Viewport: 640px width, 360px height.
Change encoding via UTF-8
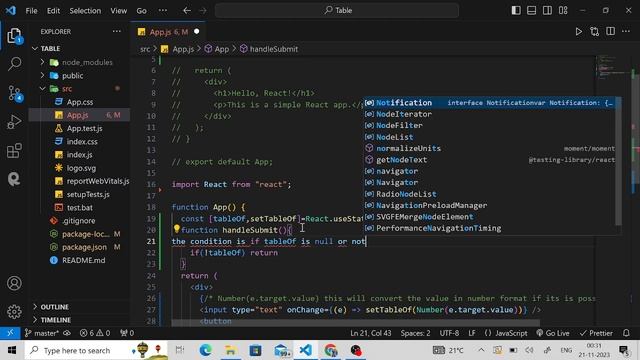[449, 333]
